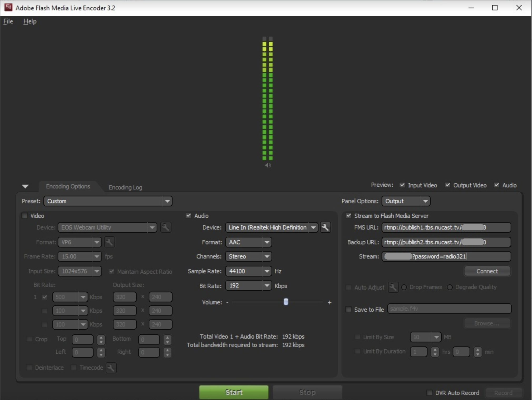
Task: Click the Timecode settings wrench icon
Action: (x=111, y=368)
